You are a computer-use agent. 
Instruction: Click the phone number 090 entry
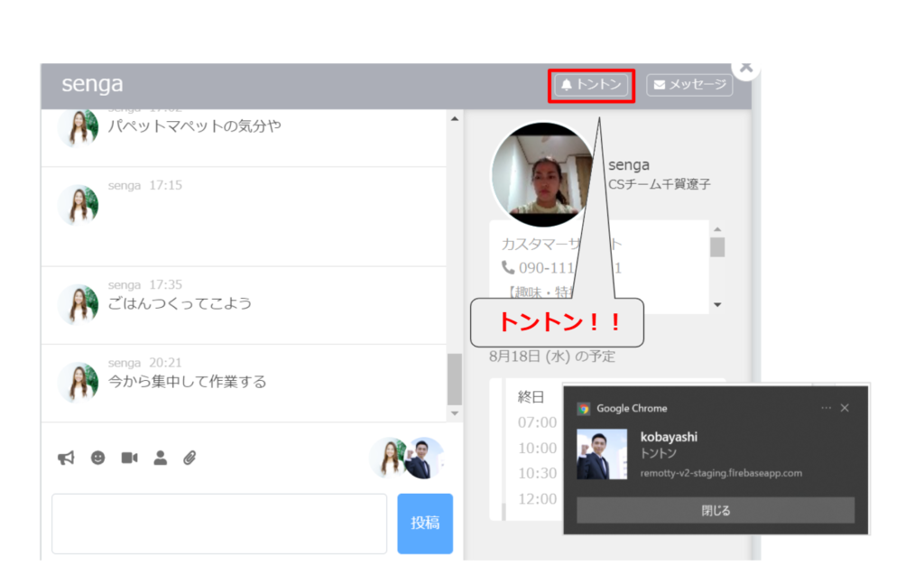click(x=561, y=268)
